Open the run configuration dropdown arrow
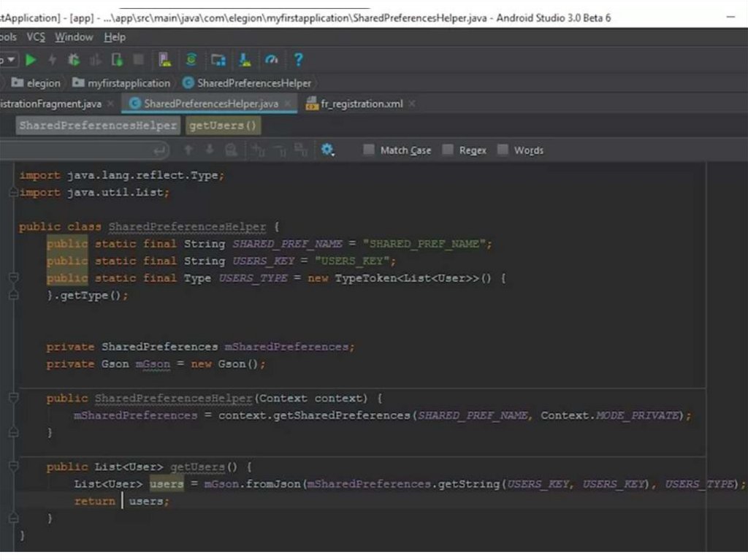 pos(10,60)
